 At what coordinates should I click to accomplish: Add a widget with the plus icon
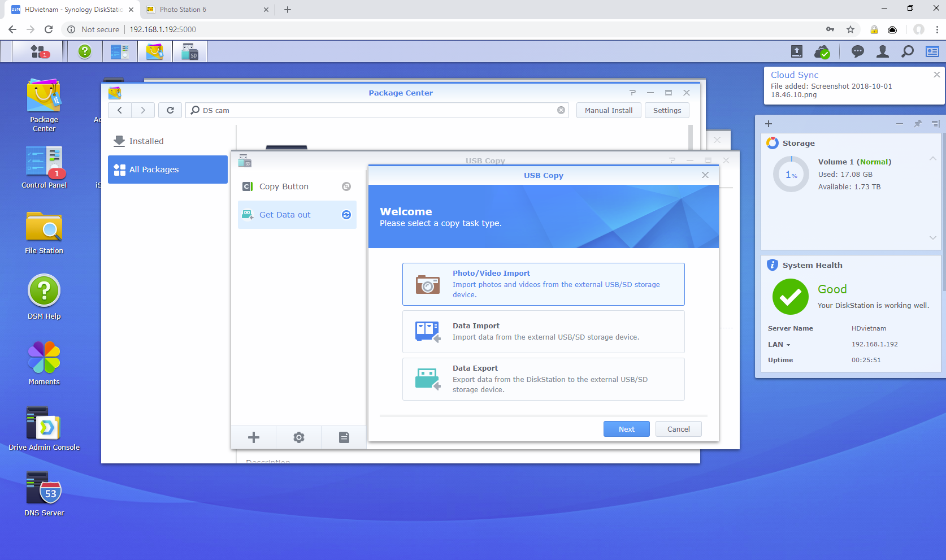click(769, 124)
